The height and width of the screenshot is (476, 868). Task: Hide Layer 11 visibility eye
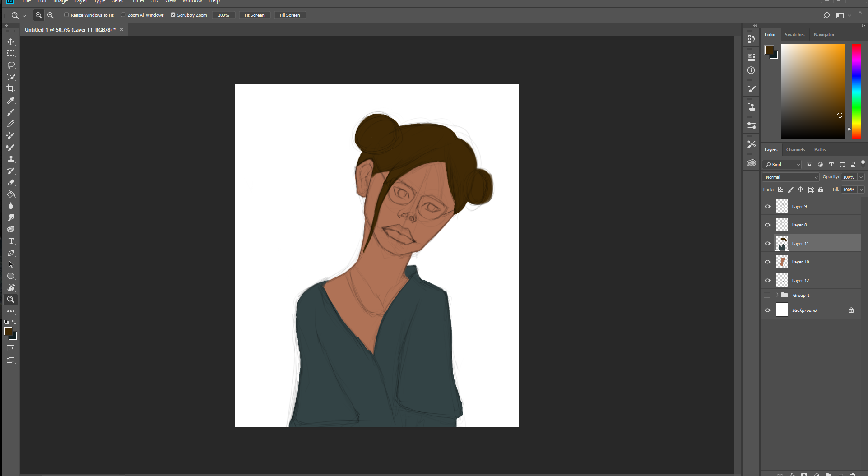[767, 243]
